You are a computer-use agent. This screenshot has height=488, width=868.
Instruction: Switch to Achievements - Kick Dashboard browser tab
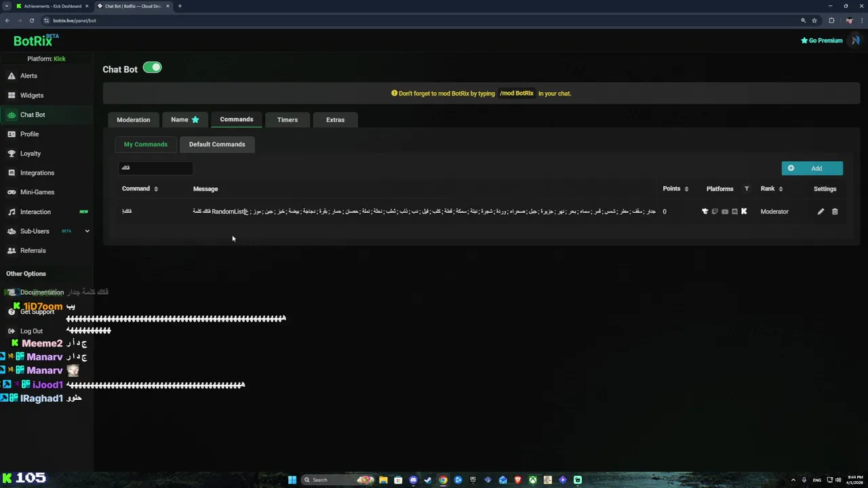pos(52,6)
